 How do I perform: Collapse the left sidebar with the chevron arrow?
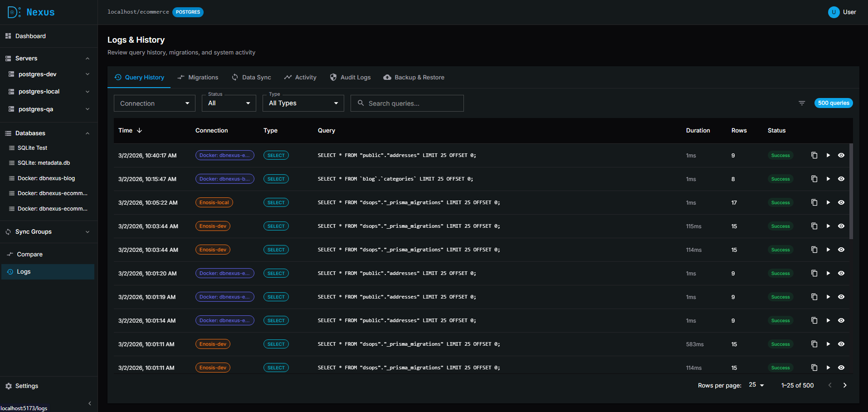tap(89, 403)
